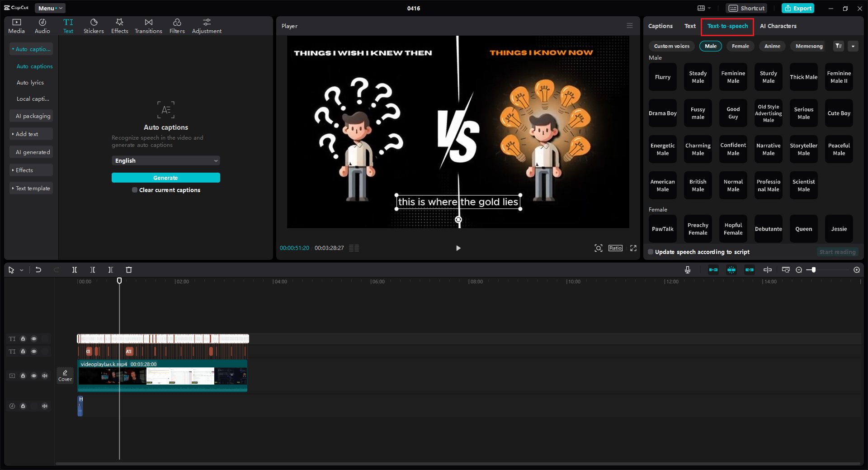868x470 pixels.
Task: Expand the Effects sidebar group
Action: coord(31,170)
